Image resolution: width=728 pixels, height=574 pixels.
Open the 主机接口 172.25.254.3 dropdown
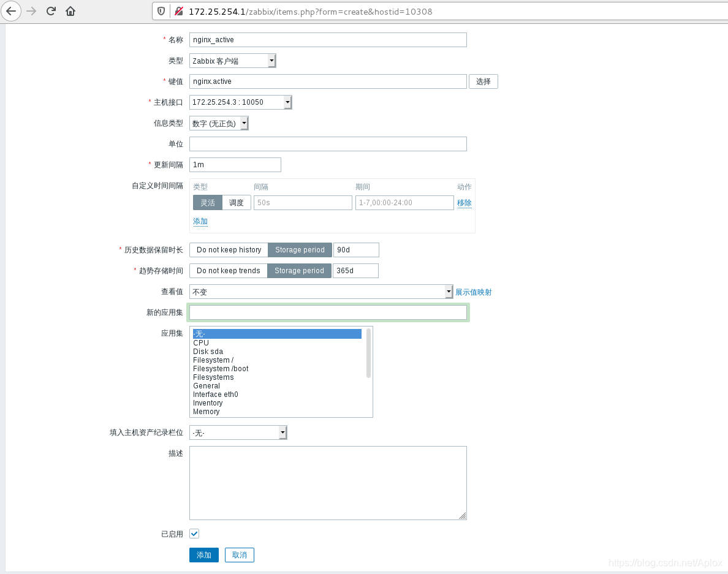pos(240,102)
